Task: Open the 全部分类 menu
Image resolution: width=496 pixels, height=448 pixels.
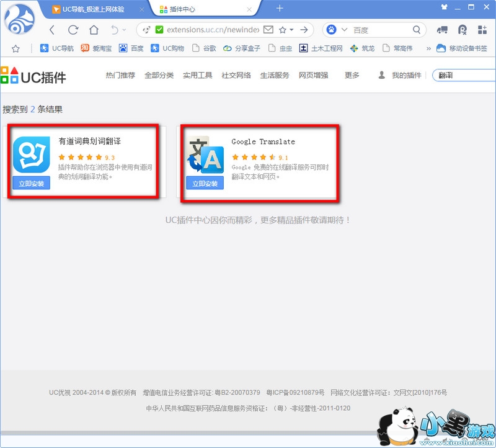Action: 159,75
